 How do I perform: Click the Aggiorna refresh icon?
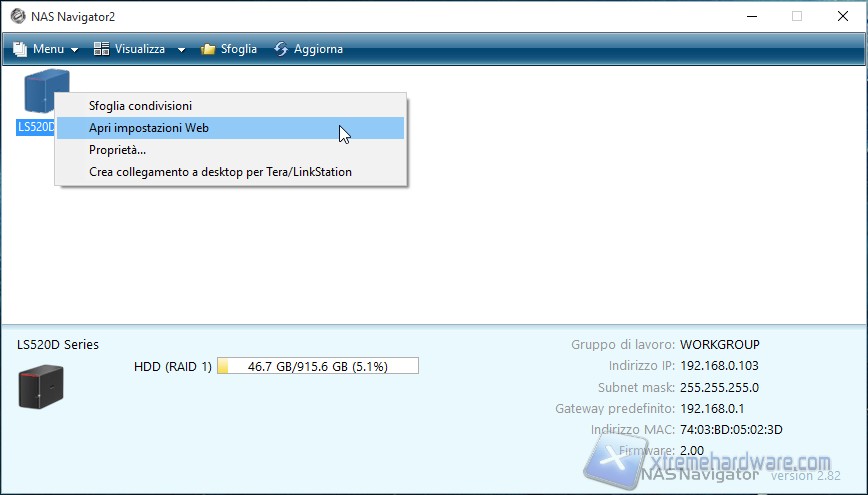pyautogui.click(x=281, y=49)
